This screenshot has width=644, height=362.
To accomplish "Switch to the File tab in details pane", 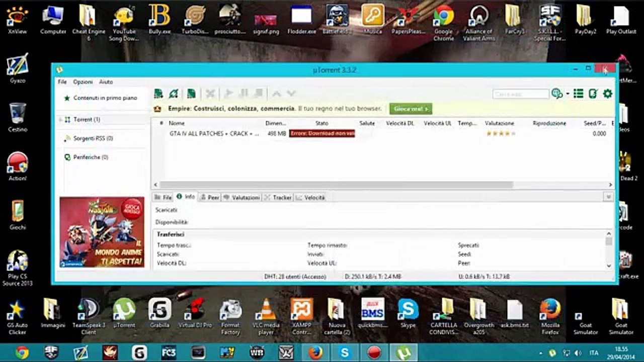I will [x=163, y=198].
